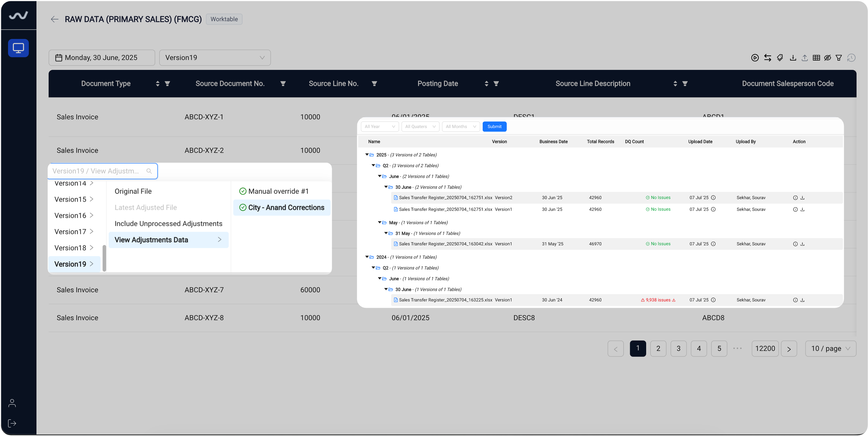Collapse the 31 May folder
868x436 pixels.
[x=386, y=233]
